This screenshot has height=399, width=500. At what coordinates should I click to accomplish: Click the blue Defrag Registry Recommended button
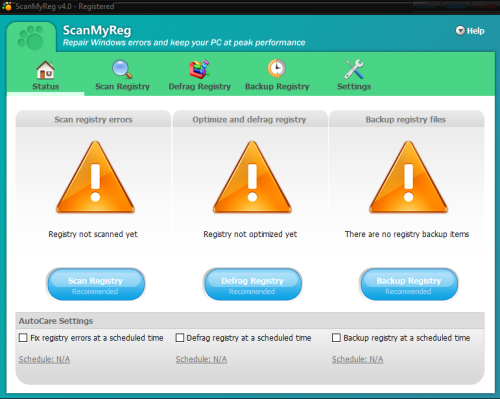[252, 284]
